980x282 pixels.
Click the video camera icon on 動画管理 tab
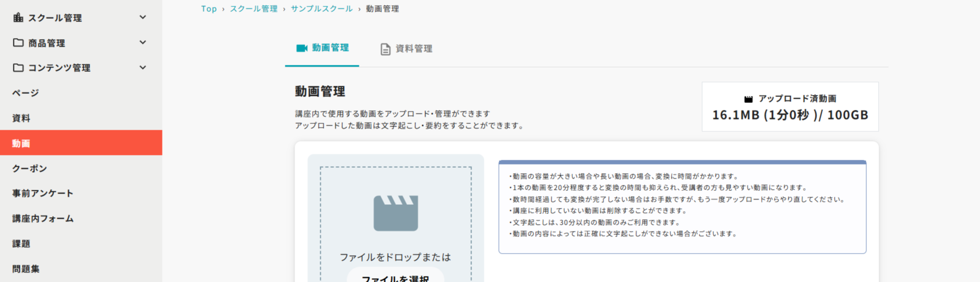click(x=301, y=48)
